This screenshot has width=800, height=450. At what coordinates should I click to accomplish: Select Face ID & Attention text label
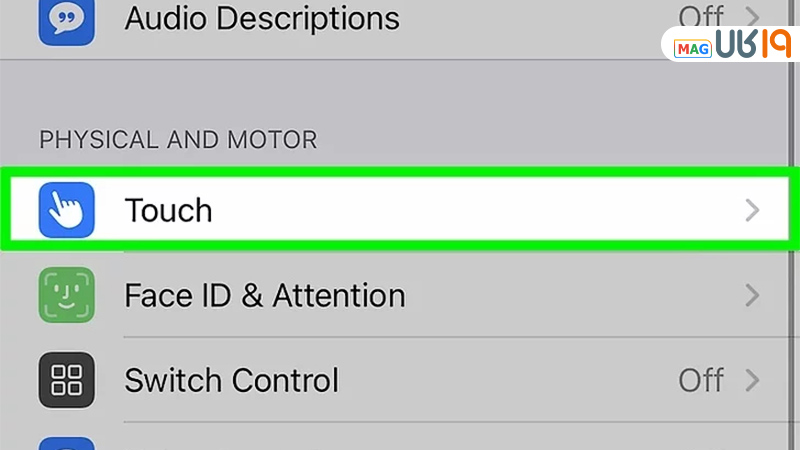click(264, 295)
